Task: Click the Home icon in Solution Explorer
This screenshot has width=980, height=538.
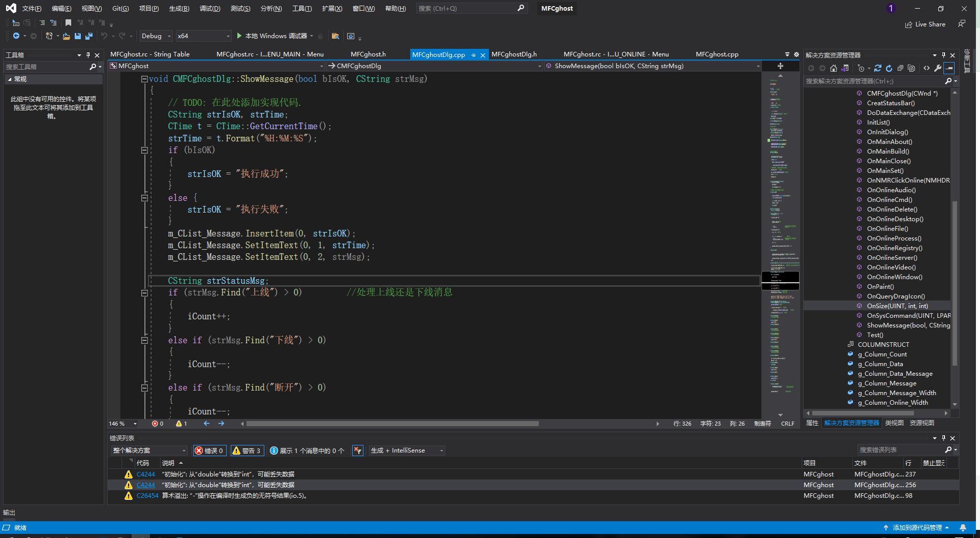Action: [x=833, y=68]
